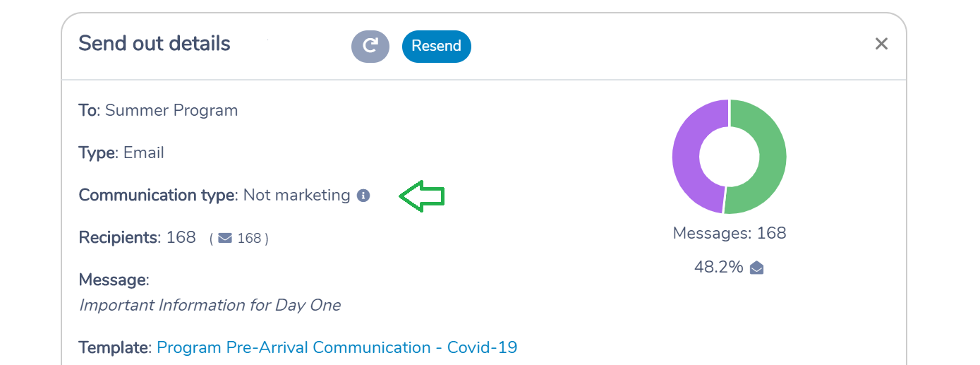Image resolution: width=980 pixels, height=365 pixels.
Task: Click the Communication type label
Action: (157, 196)
